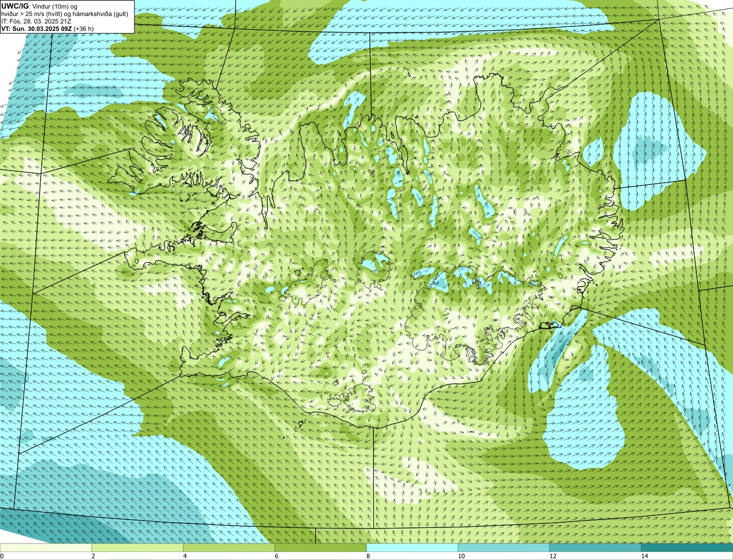Pick the teal 12–14 legend color

coord(596,547)
